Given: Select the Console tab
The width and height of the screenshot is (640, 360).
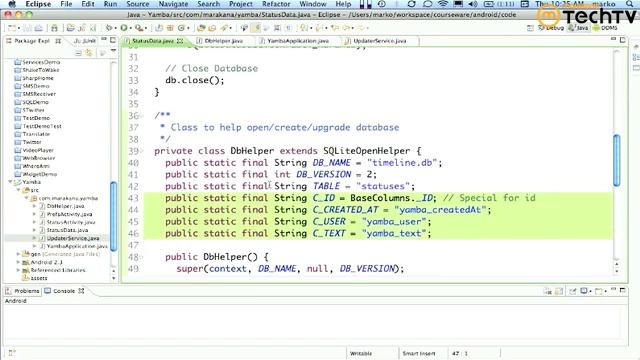Looking at the screenshot, I should (64, 291).
